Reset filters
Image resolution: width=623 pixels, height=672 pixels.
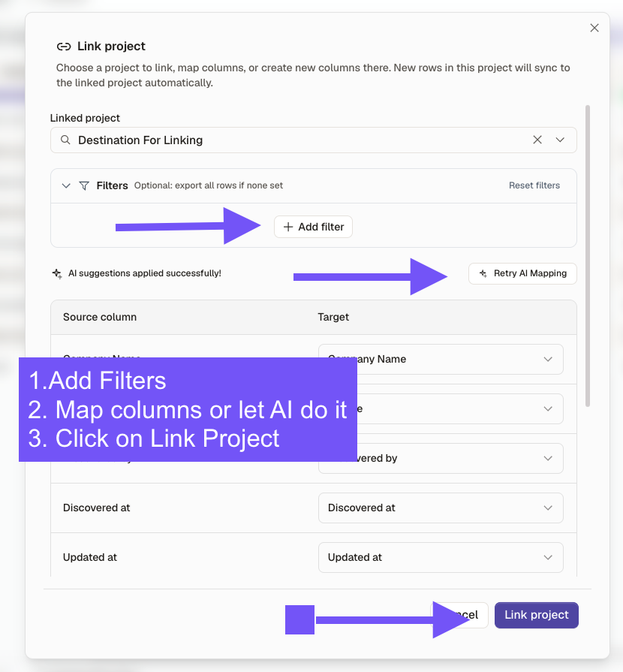534,185
